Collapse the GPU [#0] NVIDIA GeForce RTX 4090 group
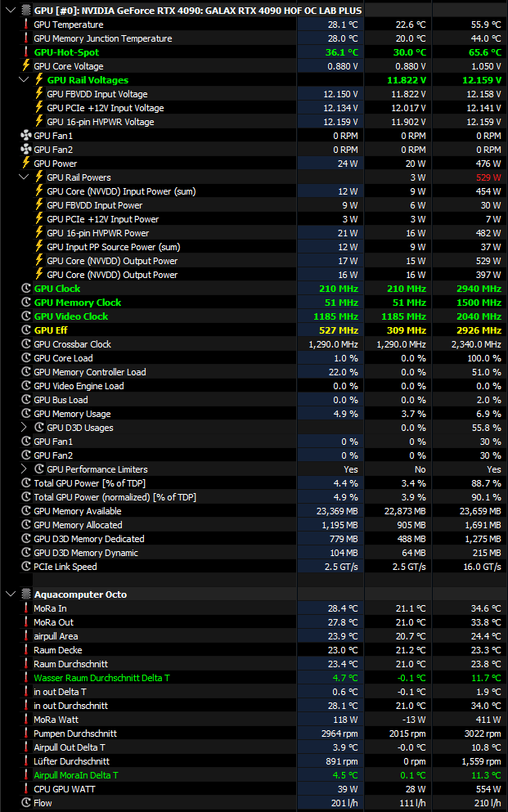The height and width of the screenshot is (812, 508). coord(11,11)
